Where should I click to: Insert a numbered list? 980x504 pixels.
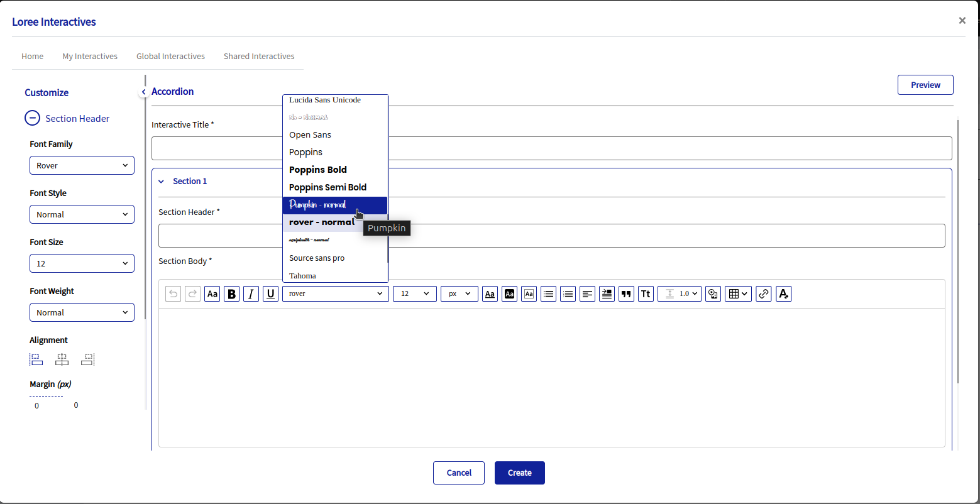point(568,293)
